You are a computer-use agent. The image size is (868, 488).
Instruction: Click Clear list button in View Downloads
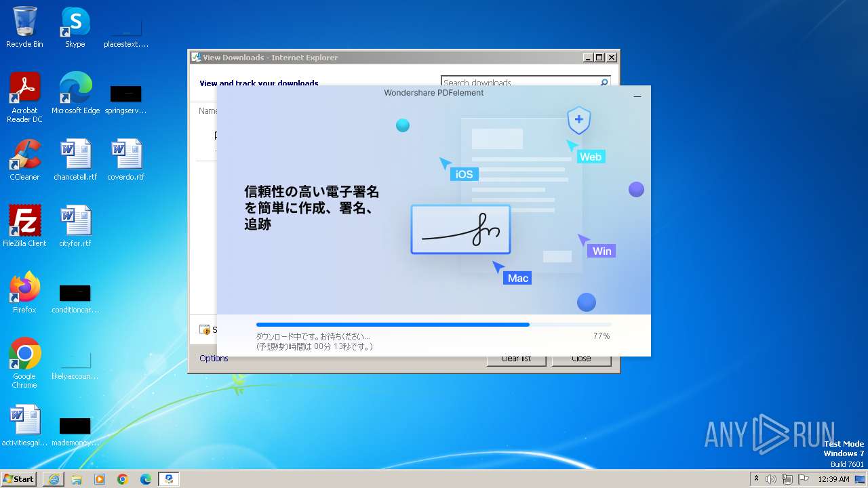click(x=516, y=359)
